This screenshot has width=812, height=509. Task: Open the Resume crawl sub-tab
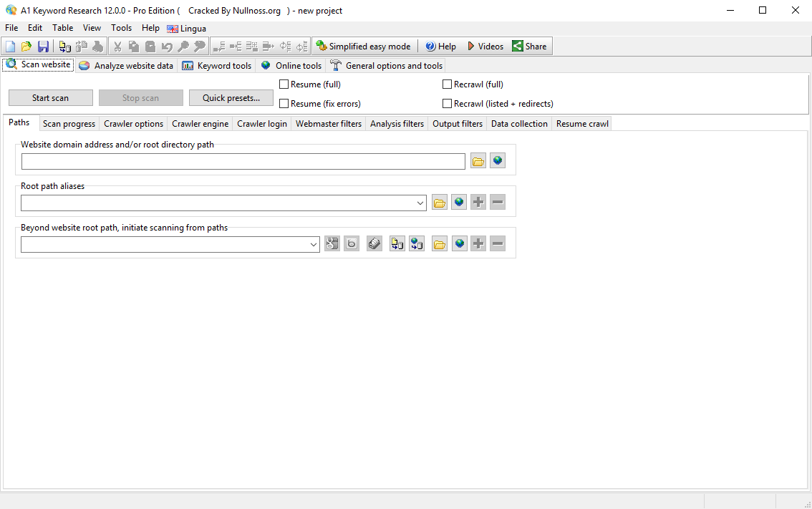(x=582, y=124)
